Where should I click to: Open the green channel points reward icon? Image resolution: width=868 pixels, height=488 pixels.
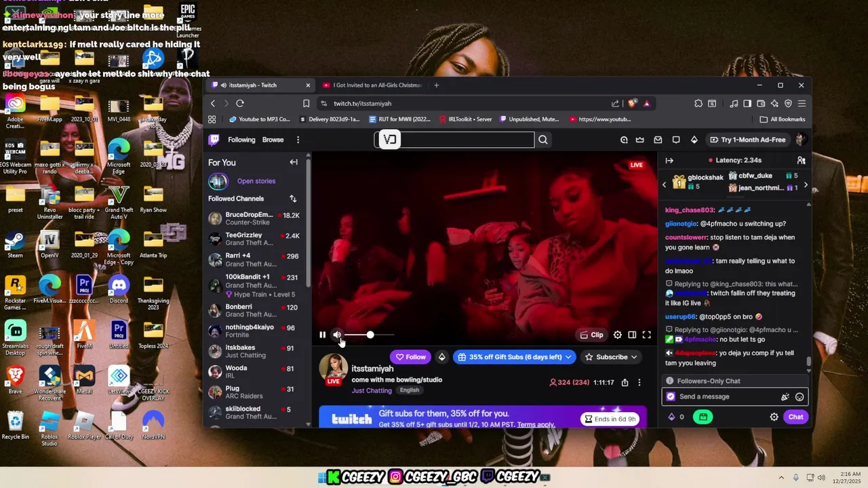pos(703,417)
